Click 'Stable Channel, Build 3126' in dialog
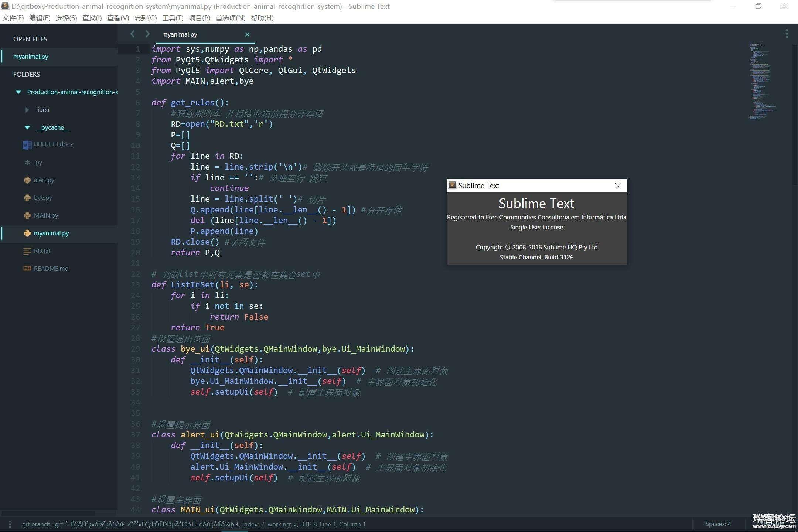The height and width of the screenshot is (532, 798). tap(536, 257)
